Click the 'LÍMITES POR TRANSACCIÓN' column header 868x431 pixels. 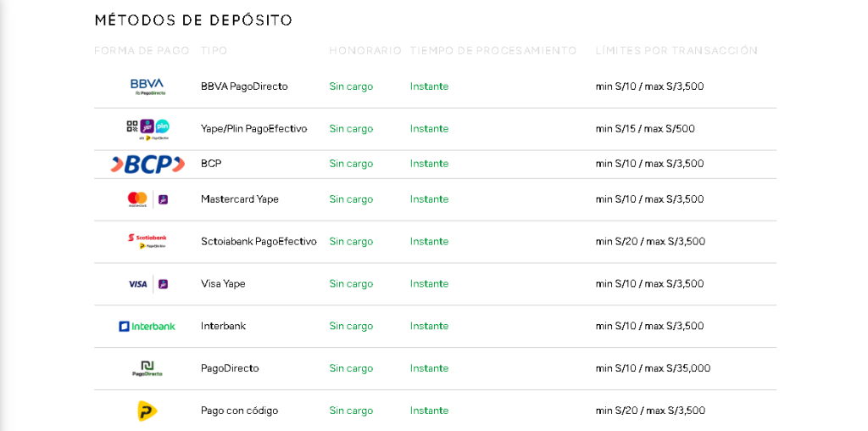coord(676,50)
